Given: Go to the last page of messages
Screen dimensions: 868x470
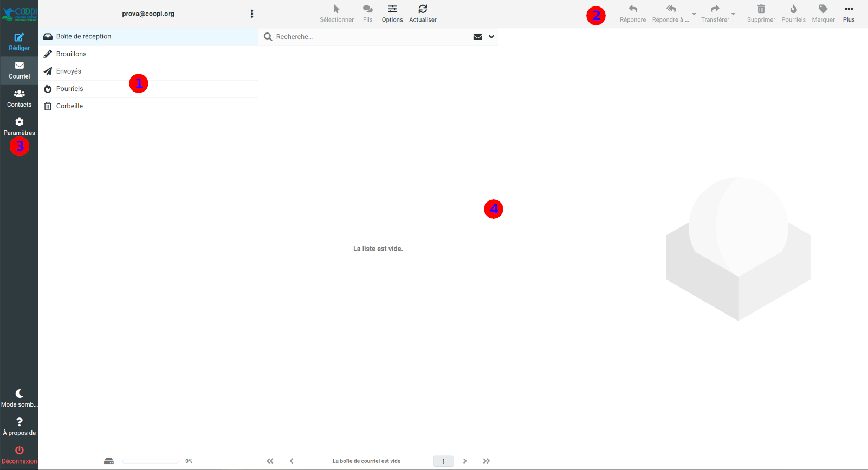Looking at the screenshot, I should (486, 461).
